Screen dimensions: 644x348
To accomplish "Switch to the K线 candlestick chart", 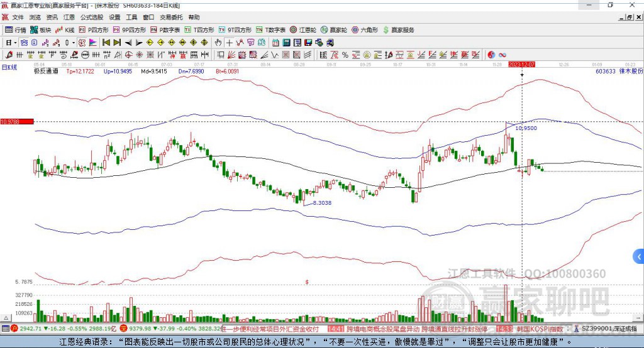I will pyautogui.click(x=65, y=30).
